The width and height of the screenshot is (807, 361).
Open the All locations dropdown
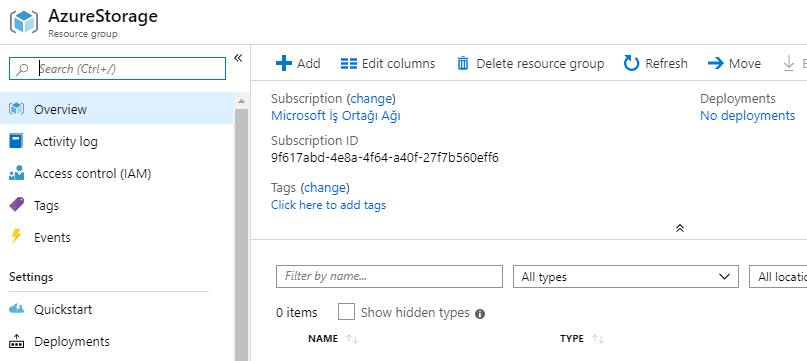coord(778,277)
